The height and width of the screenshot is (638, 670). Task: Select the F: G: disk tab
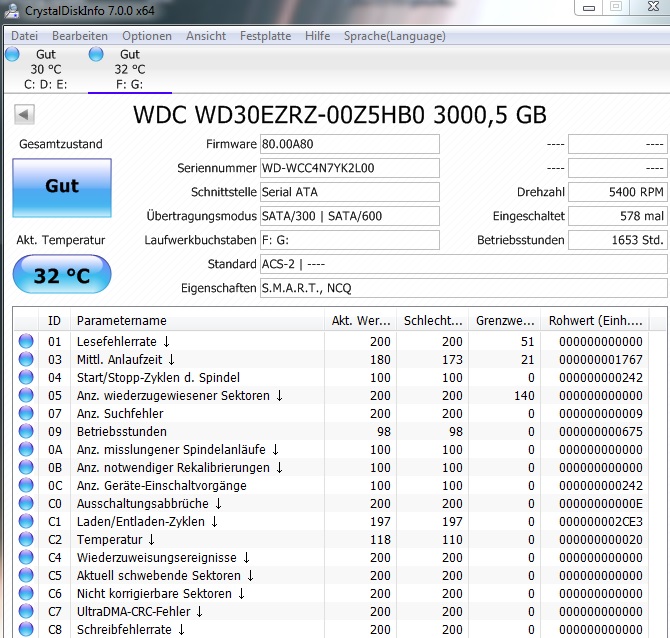coord(130,69)
